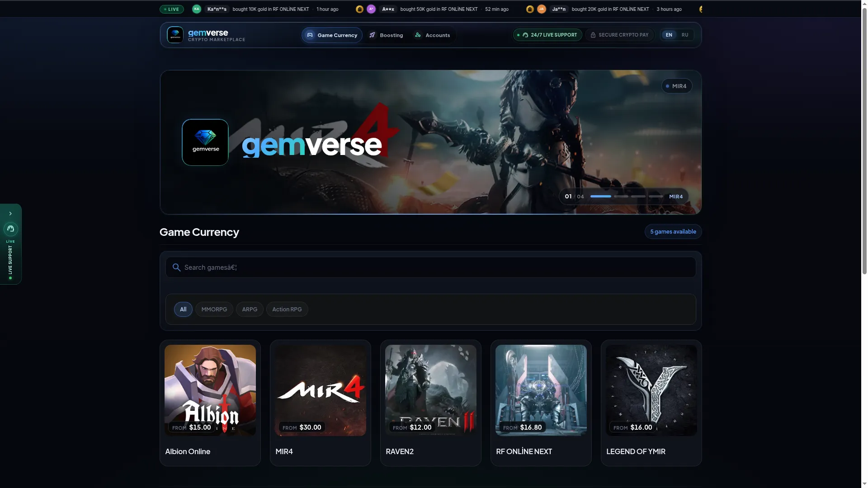
Task: Click the LEGEND OF YMIR title text
Action: point(636,451)
